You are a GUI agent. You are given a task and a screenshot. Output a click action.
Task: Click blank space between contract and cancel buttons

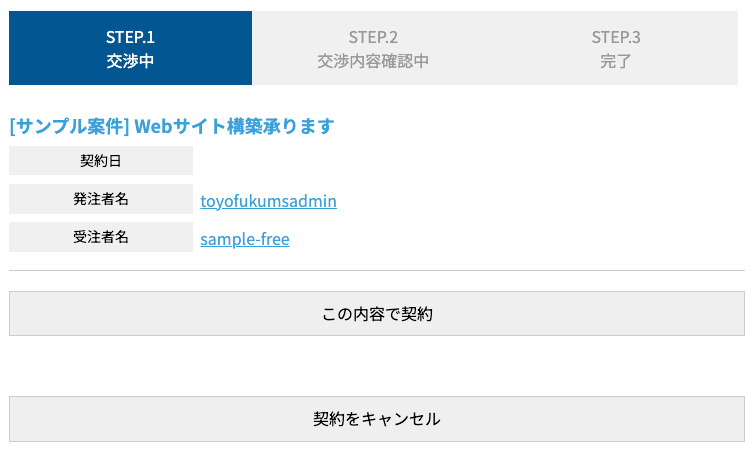coord(377,366)
